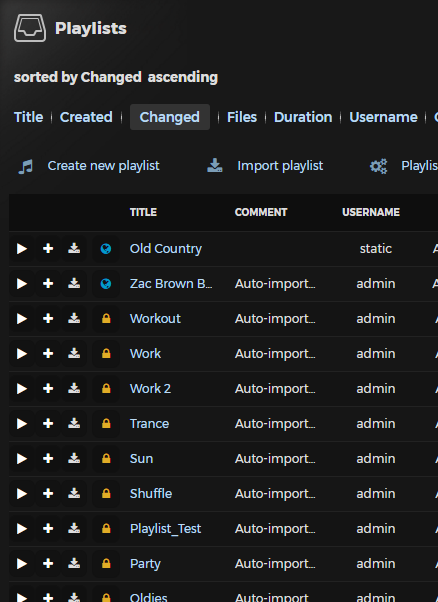The width and height of the screenshot is (438, 602).
Task: Sort playlists by Files
Action: click(242, 117)
